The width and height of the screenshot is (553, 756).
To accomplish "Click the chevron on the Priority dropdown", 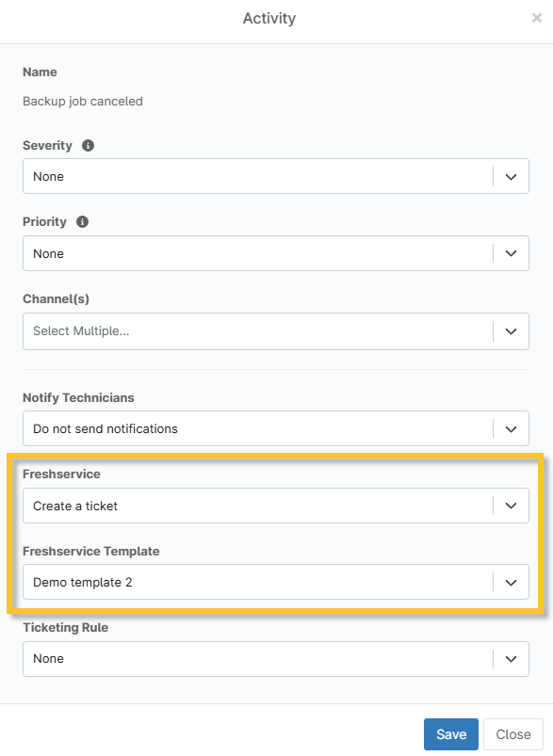I will click(x=512, y=252).
